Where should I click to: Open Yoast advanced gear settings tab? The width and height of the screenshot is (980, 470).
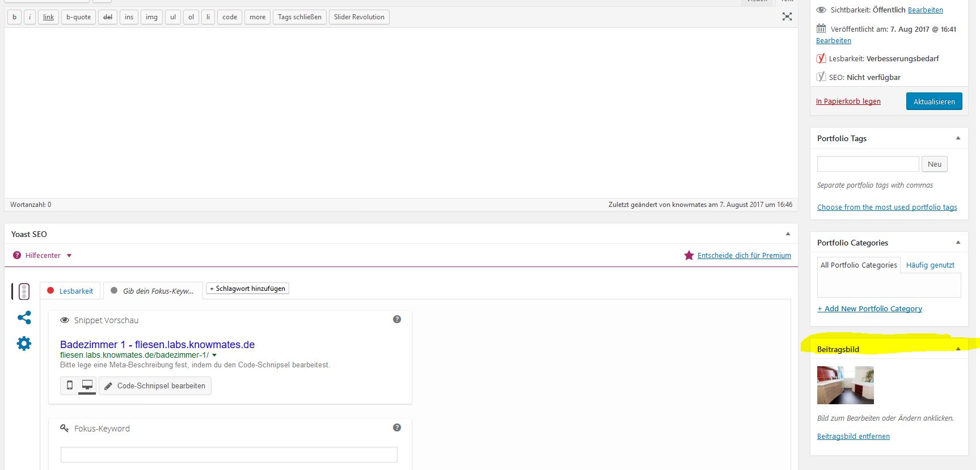(x=24, y=343)
